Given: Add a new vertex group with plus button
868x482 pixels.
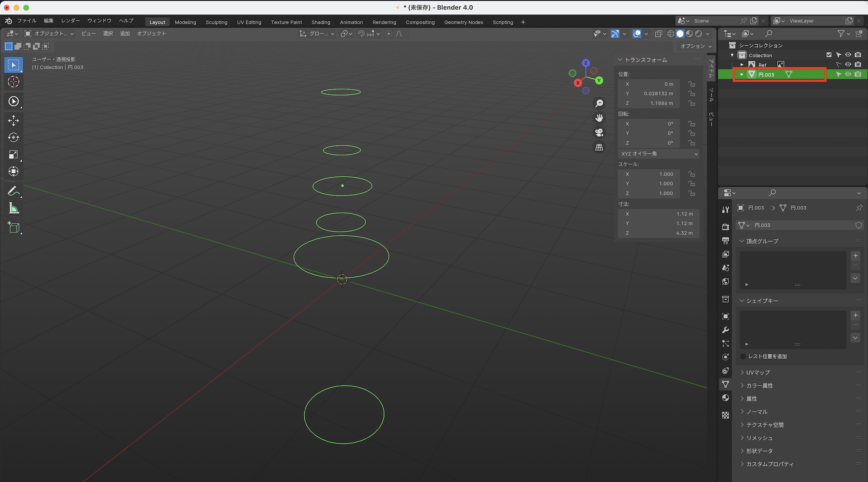Looking at the screenshot, I should click(x=855, y=256).
